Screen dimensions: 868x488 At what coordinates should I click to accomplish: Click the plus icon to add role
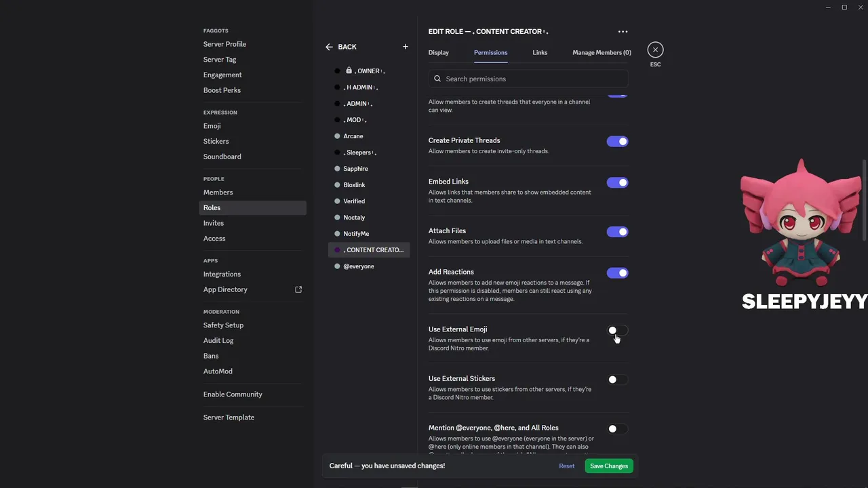(x=406, y=47)
